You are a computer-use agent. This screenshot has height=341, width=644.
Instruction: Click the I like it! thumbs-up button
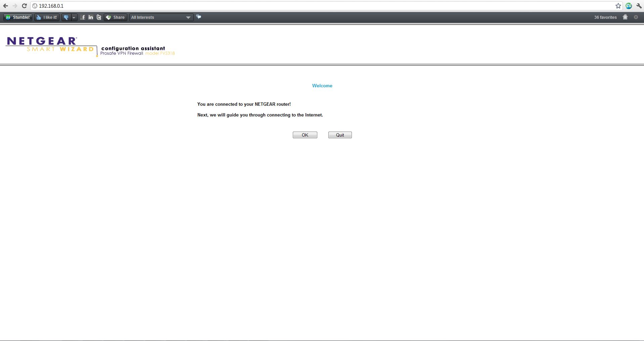[x=47, y=17]
